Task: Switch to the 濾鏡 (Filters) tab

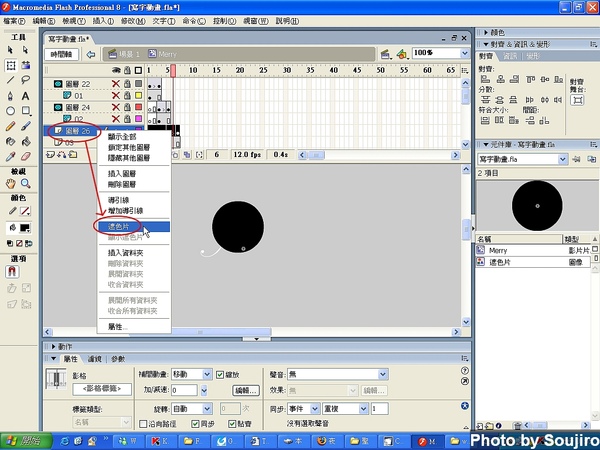Action: tap(95, 359)
